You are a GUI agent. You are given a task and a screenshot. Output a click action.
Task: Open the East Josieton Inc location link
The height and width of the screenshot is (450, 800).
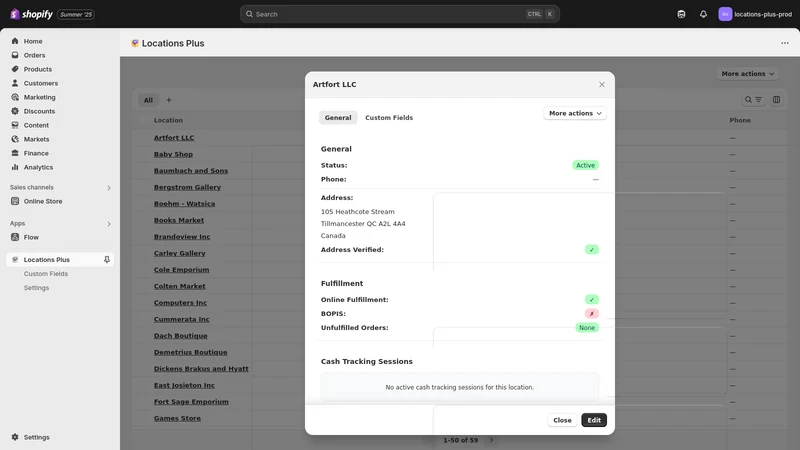[184, 385]
